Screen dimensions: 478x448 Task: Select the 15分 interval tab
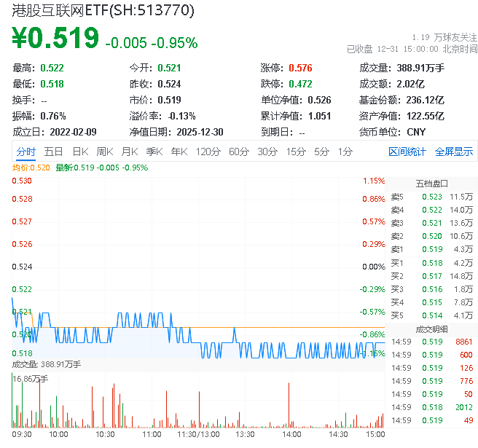pos(296,152)
